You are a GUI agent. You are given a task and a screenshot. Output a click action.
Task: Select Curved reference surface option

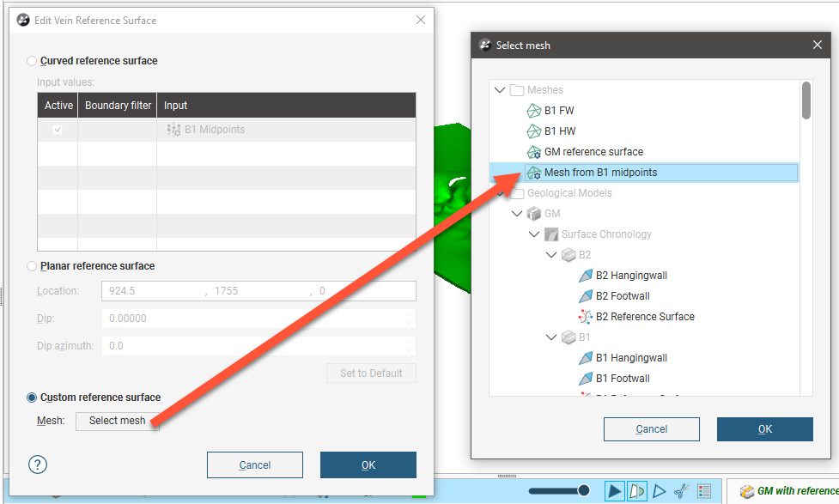[x=33, y=61]
